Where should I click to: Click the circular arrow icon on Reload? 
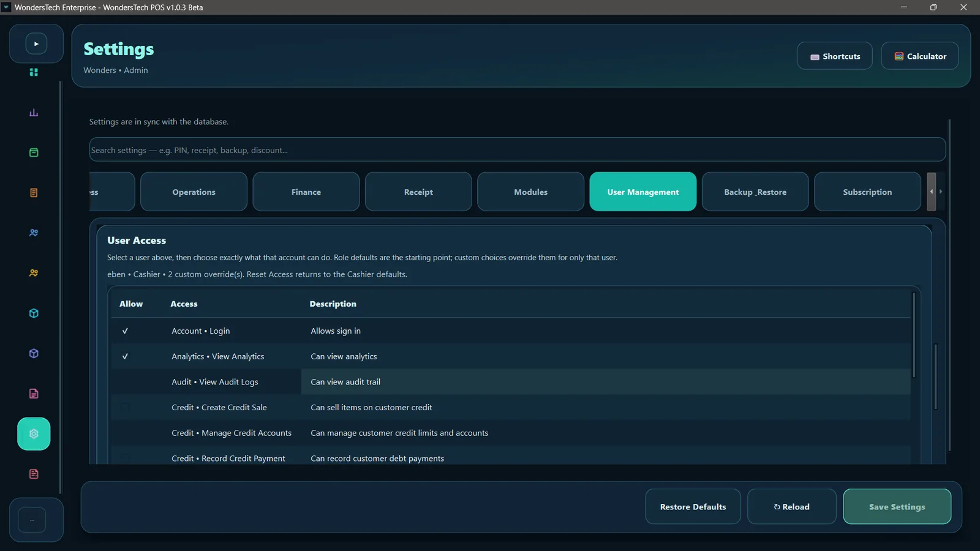pos(777,507)
